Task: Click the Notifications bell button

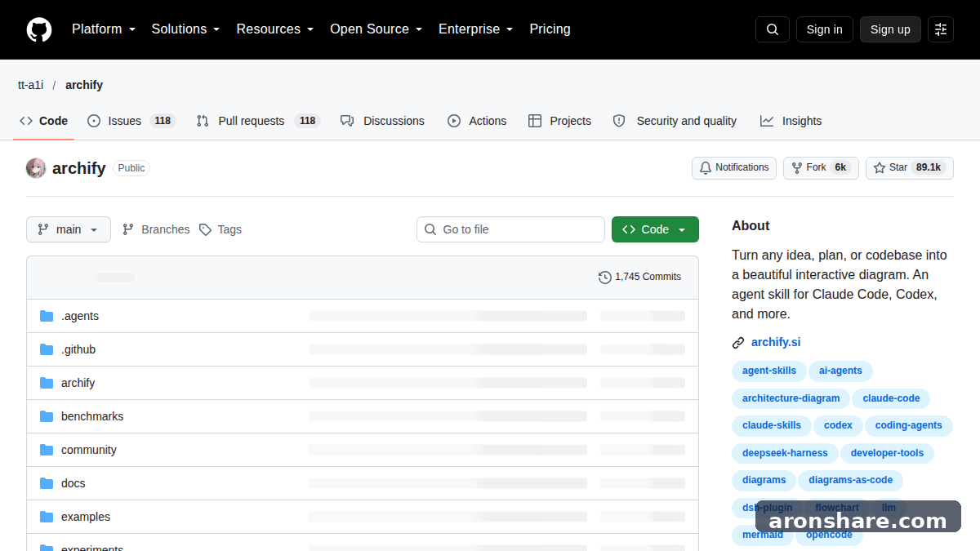Action: click(733, 168)
